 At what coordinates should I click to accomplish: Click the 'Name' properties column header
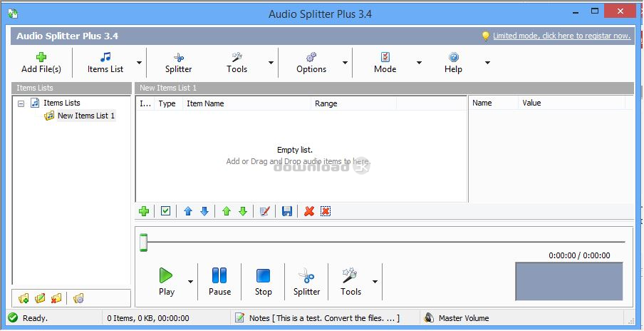(493, 103)
